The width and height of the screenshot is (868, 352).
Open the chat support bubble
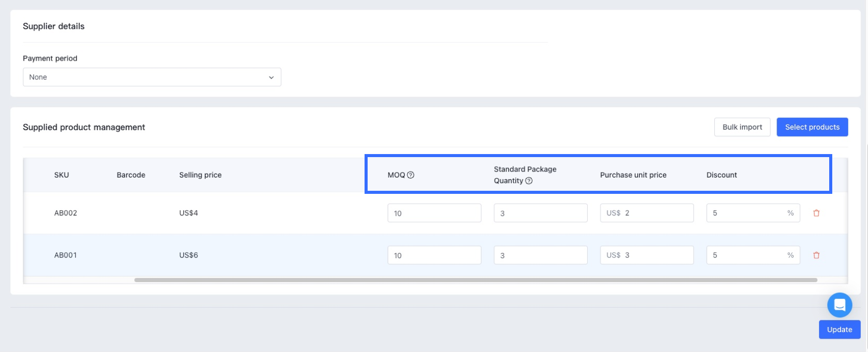click(839, 305)
